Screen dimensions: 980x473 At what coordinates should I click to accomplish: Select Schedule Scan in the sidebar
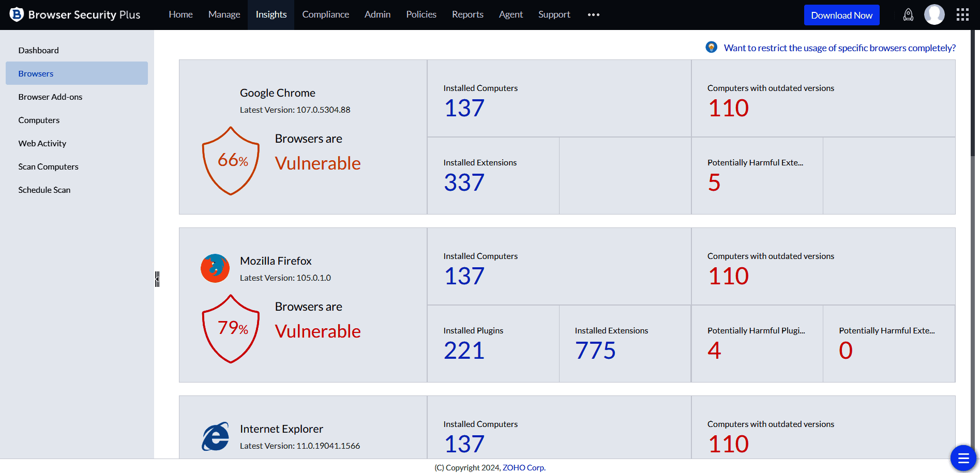pos(44,190)
